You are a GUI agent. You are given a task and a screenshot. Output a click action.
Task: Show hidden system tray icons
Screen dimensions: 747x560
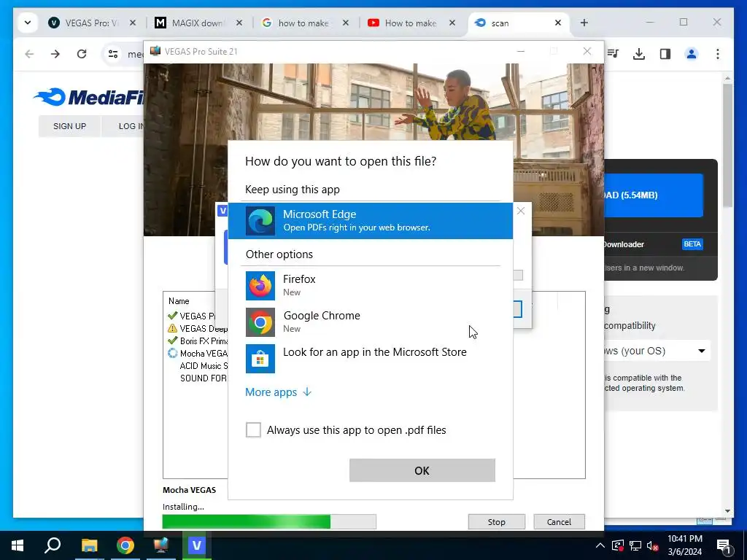600,545
